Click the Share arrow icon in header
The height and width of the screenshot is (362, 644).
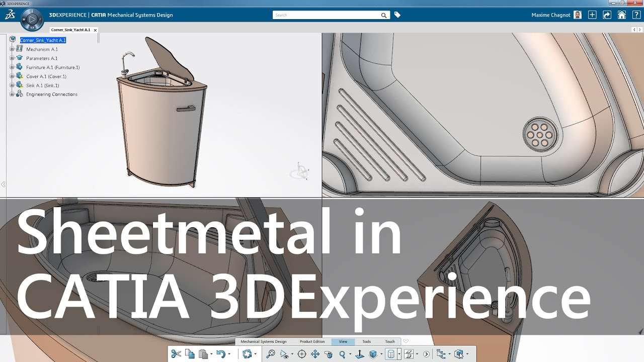click(x=607, y=15)
